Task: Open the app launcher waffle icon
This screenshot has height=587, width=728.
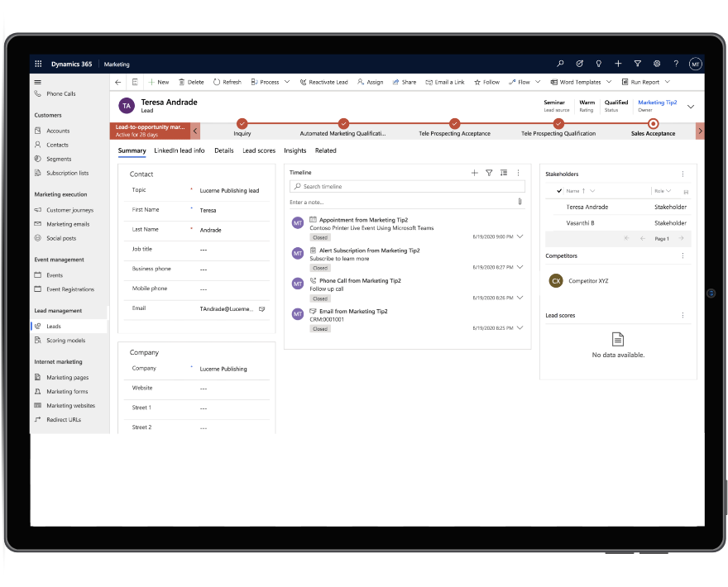Action: coord(38,64)
